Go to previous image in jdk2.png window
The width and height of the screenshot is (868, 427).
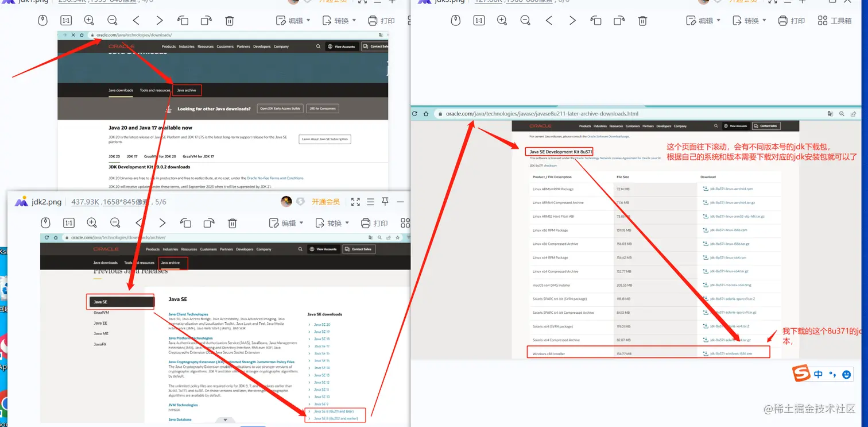click(139, 223)
